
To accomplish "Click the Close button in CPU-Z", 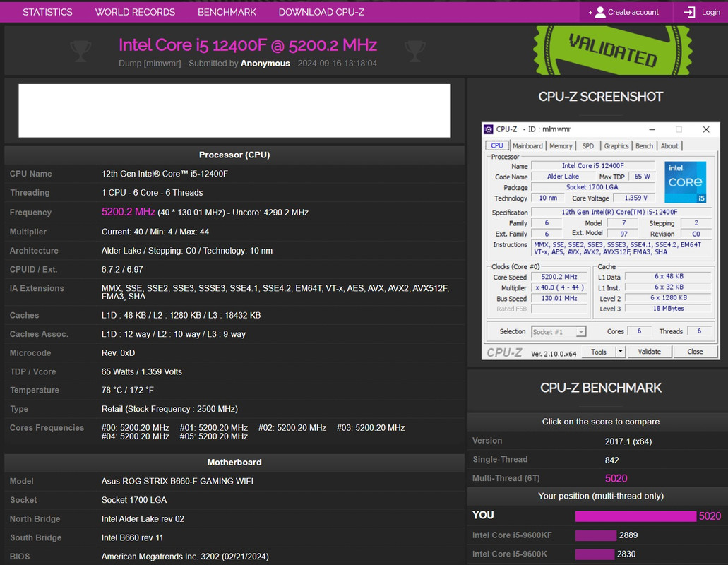I will coord(695,352).
